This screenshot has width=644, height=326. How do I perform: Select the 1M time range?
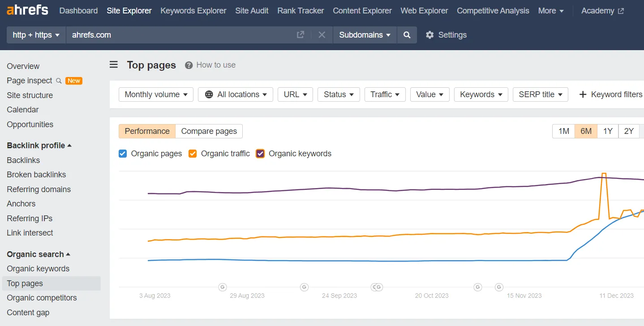(564, 131)
